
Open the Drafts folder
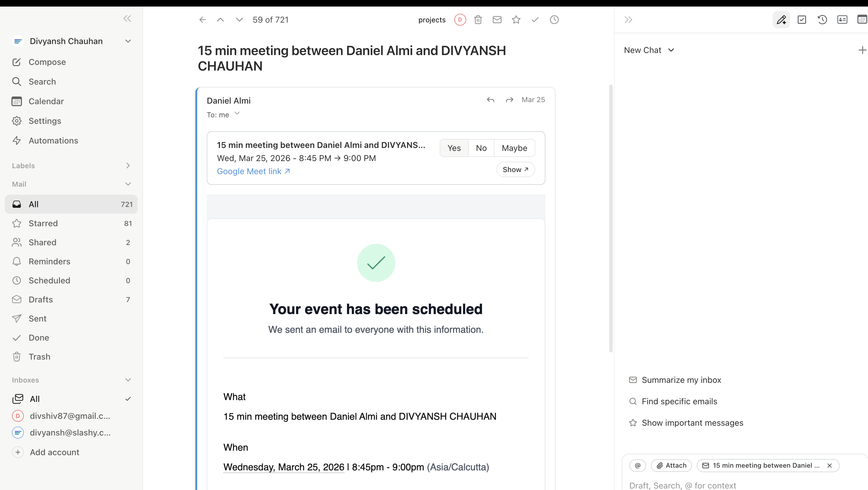tap(40, 299)
